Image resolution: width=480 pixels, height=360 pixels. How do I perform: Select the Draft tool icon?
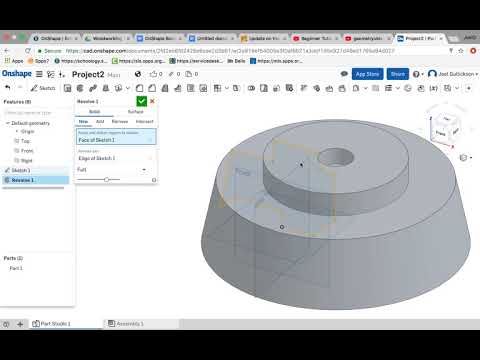[165, 88]
